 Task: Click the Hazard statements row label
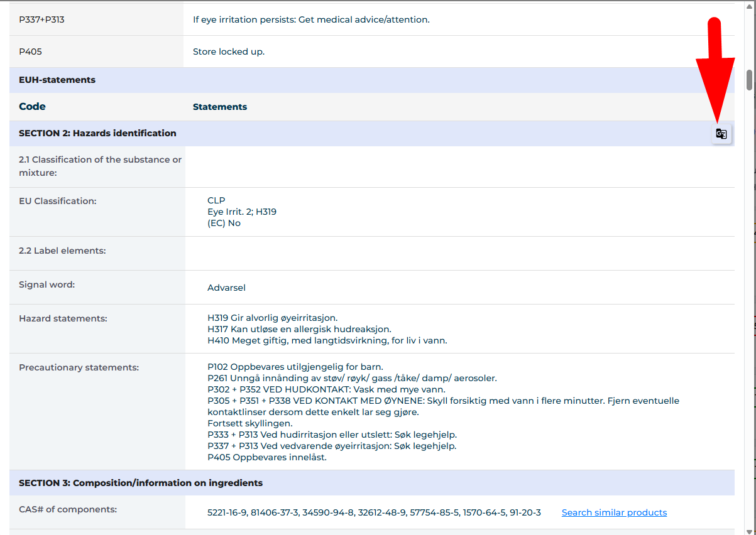pos(63,318)
